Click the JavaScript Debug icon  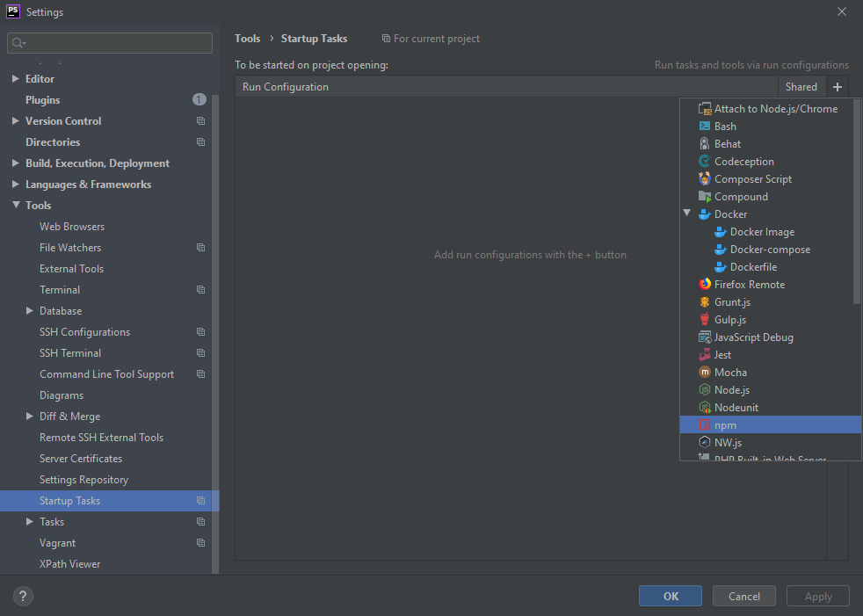[705, 337]
